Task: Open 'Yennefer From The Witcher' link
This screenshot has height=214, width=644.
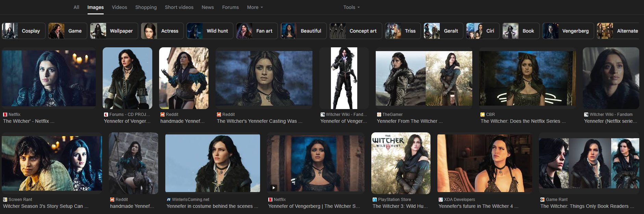Action: tap(410, 121)
